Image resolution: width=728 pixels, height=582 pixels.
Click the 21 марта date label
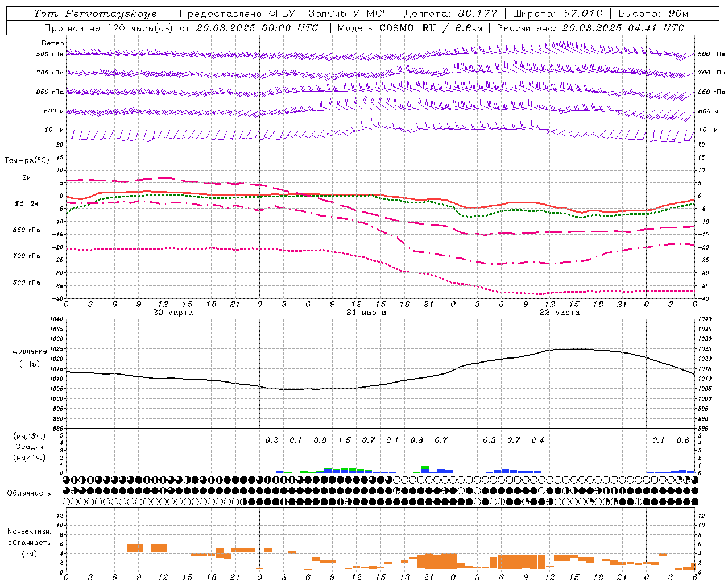[366, 313]
